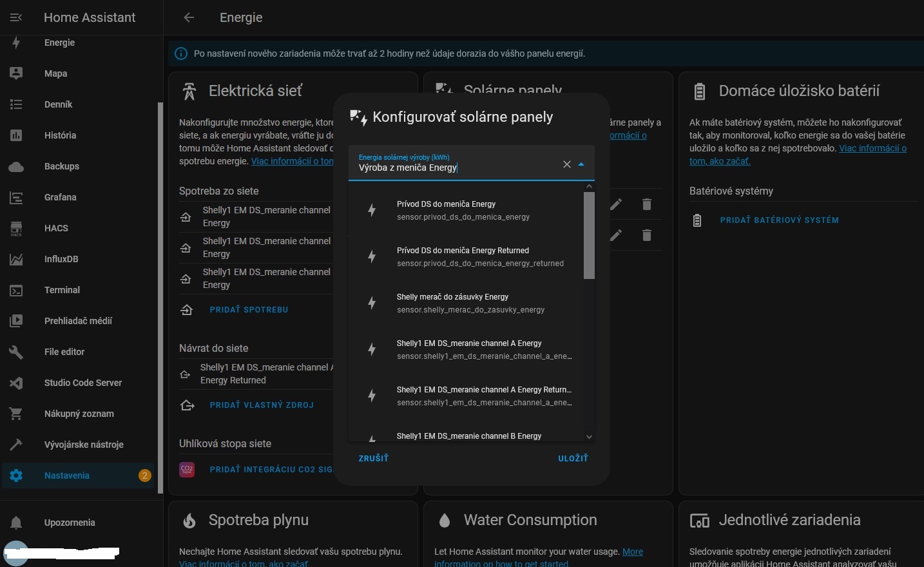The image size is (924, 567).
Task: Select Shelly merač do zásuvky Energy option
Action: [466, 303]
